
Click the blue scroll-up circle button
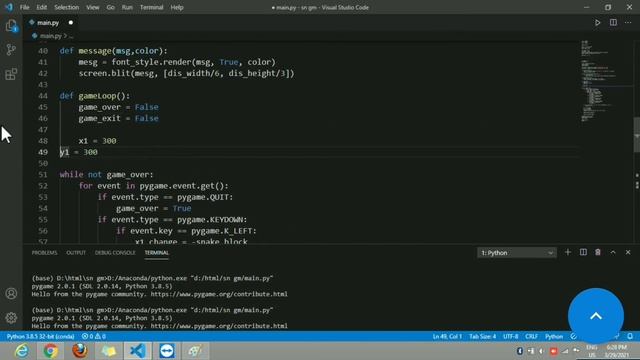click(596, 316)
